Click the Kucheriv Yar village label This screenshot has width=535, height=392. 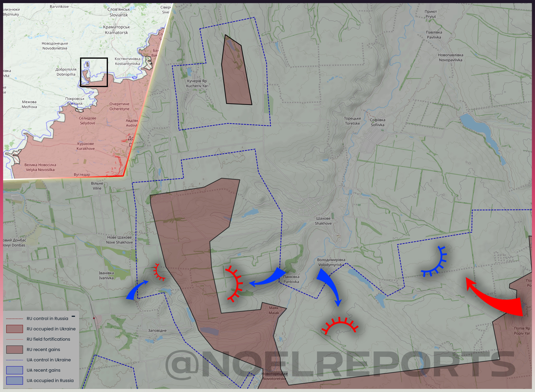coord(197,83)
